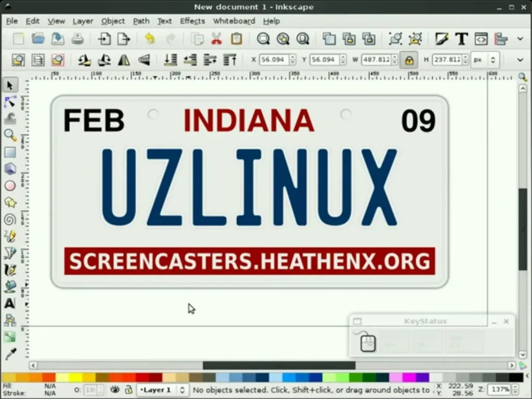532x399 pixels.
Task: Click the New document icon
Action: [x=18, y=38]
